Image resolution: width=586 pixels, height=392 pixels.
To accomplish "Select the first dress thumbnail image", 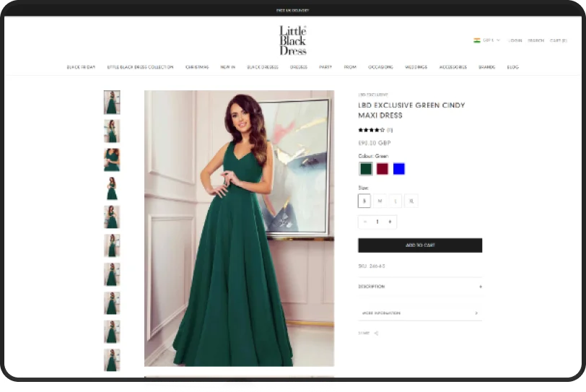I will coord(112,102).
